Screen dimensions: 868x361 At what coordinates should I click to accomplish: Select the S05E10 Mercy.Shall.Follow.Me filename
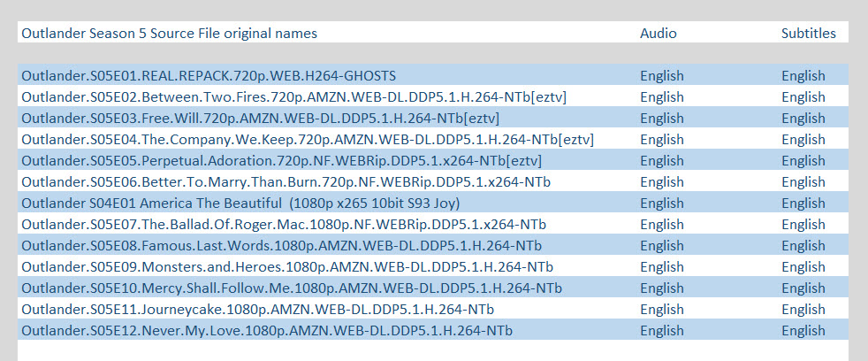tap(292, 288)
